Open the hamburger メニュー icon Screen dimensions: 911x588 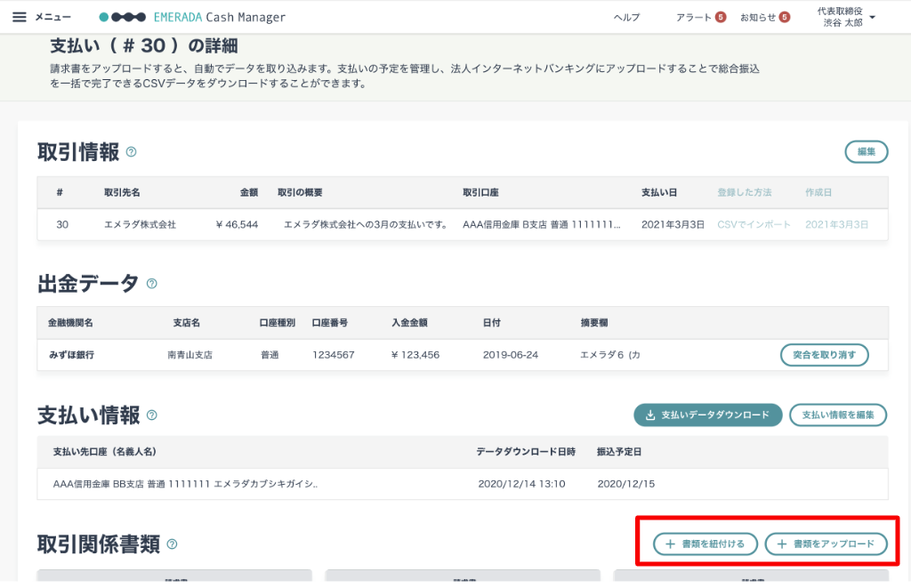pyautogui.click(x=20, y=17)
